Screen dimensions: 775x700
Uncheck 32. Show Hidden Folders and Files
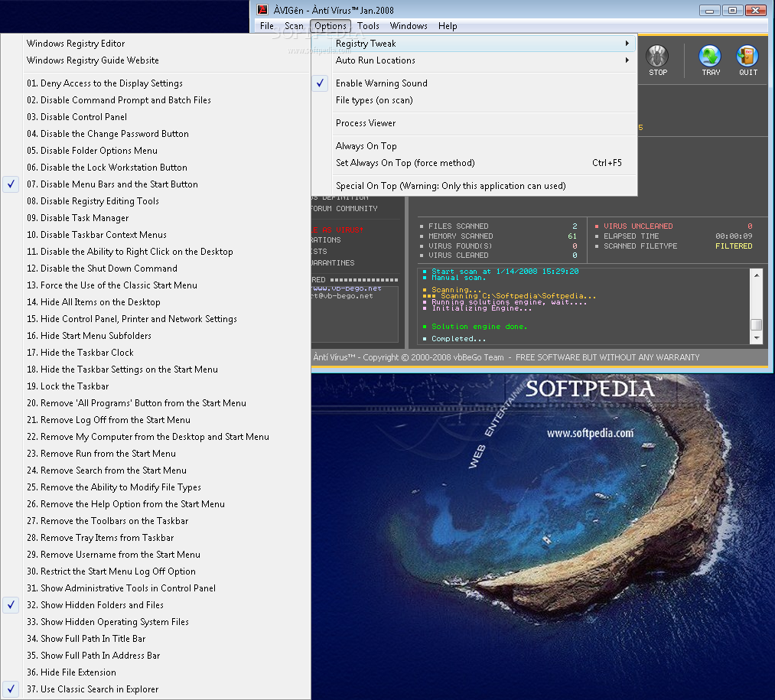(11, 604)
